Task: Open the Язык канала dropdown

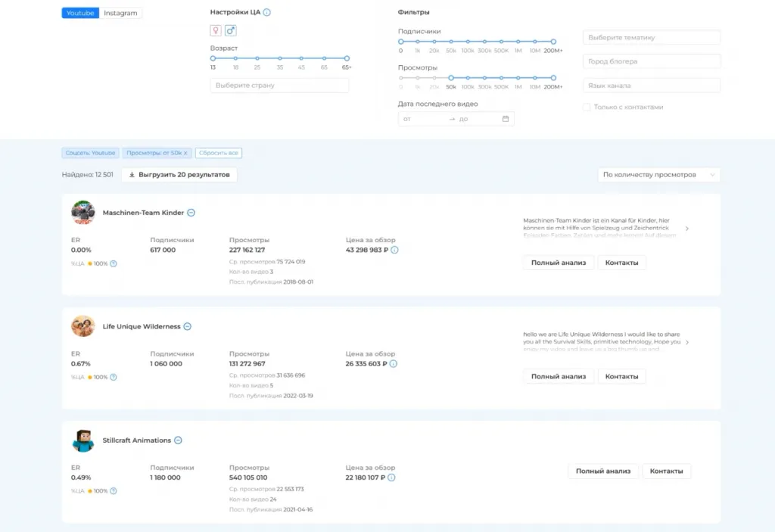Action: [652, 86]
